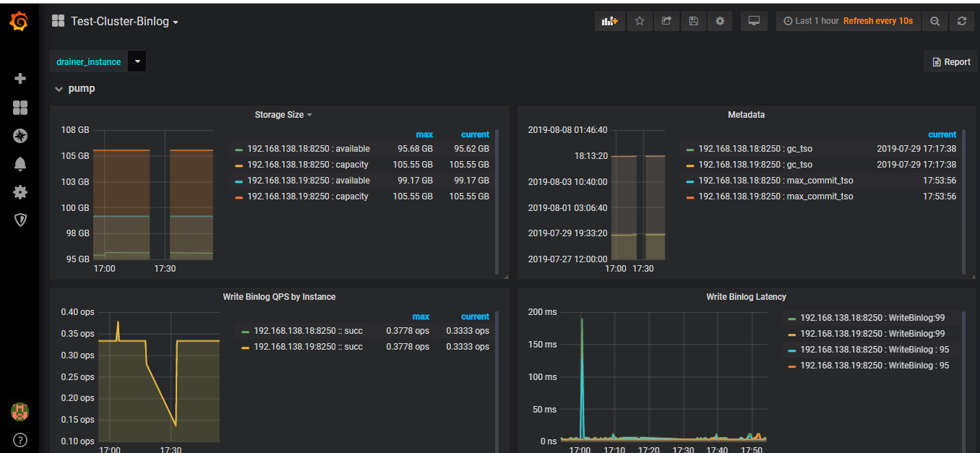
Task: Open Configuration gear icon in sidebar
Action: click(20, 192)
